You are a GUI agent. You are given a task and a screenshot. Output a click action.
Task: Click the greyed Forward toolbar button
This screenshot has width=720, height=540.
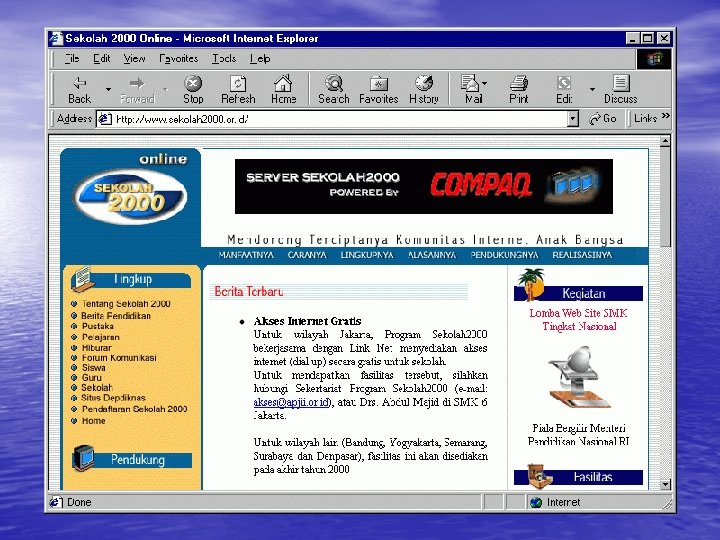[x=137, y=90]
